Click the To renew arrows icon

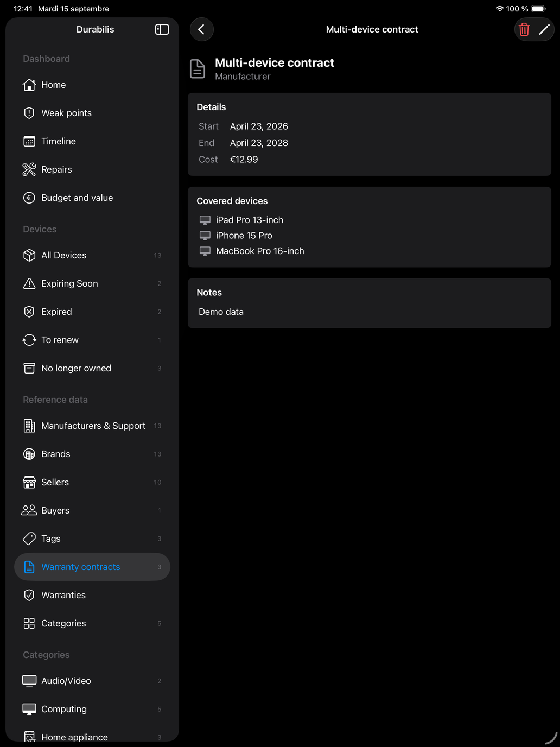pos(29,340)
